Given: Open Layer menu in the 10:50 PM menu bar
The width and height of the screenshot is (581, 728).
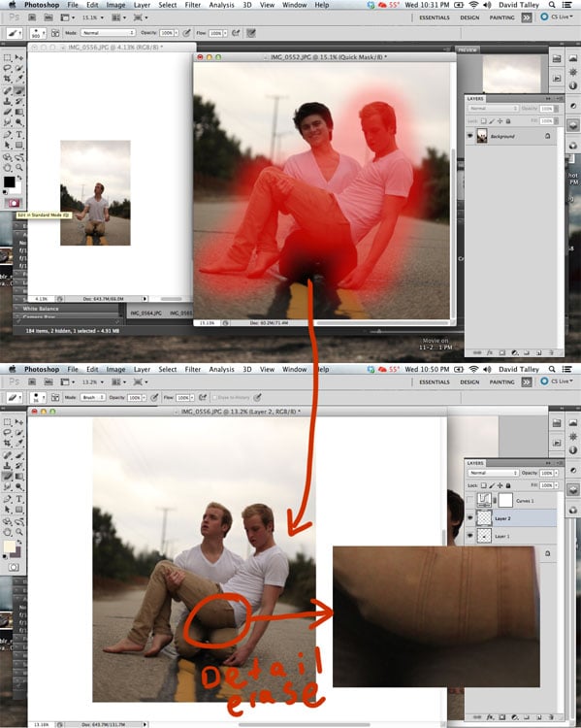Looking at the screenshot, I should pos(142,369).
